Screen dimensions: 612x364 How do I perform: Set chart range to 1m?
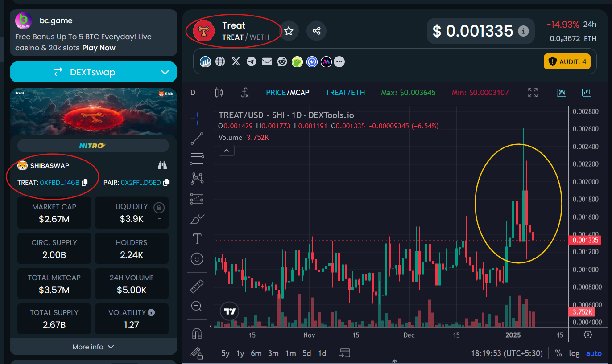coord(290,353)
